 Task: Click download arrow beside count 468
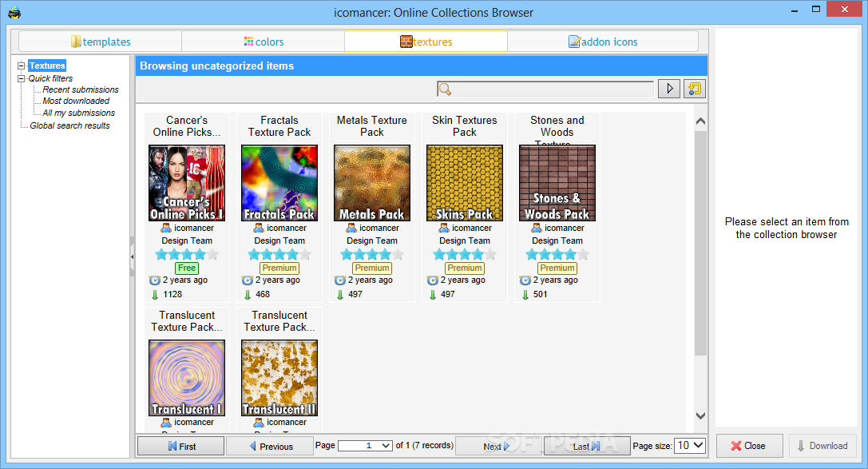(x=248, y=295)
